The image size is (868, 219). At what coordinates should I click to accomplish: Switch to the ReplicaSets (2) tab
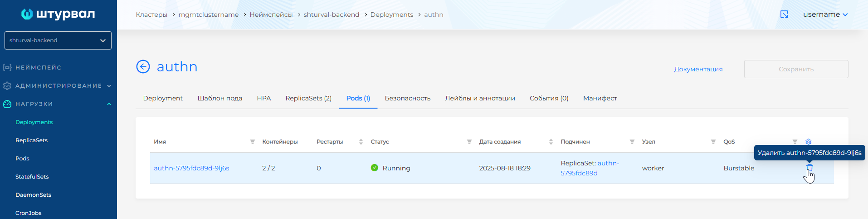point(308,98)
